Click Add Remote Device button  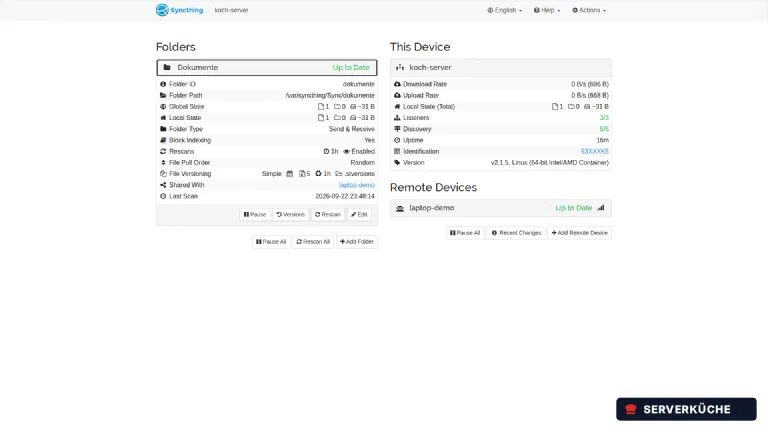pyautogui.click(x=579, y=233)
